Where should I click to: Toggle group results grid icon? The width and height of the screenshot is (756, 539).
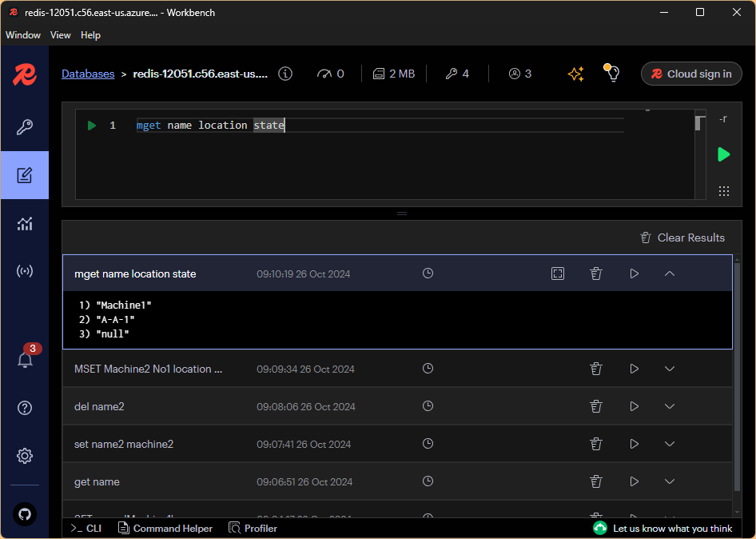[x=724, y=190]
